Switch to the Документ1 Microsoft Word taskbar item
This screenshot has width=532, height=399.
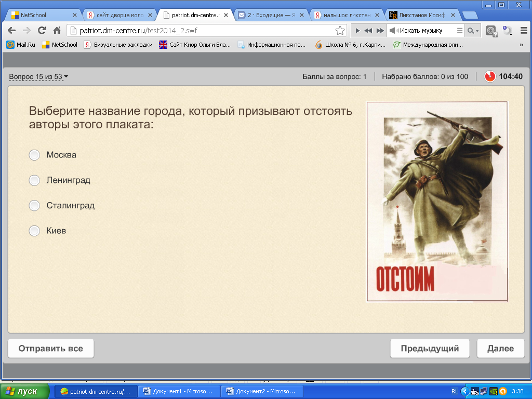point(179,392)
